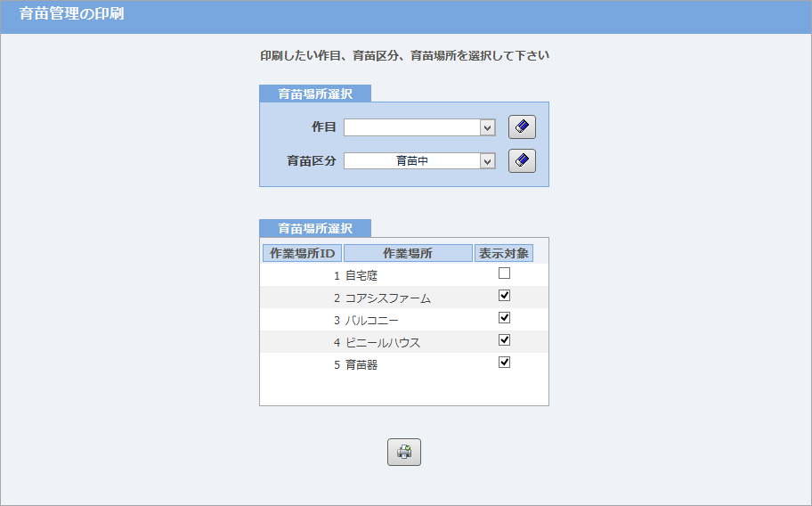Click ID 5 in the table

(x=337, y=364)
